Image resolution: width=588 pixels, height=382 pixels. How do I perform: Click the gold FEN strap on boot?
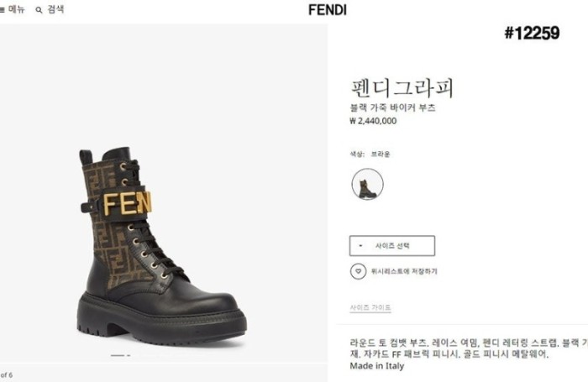click(x=128, y=203)
